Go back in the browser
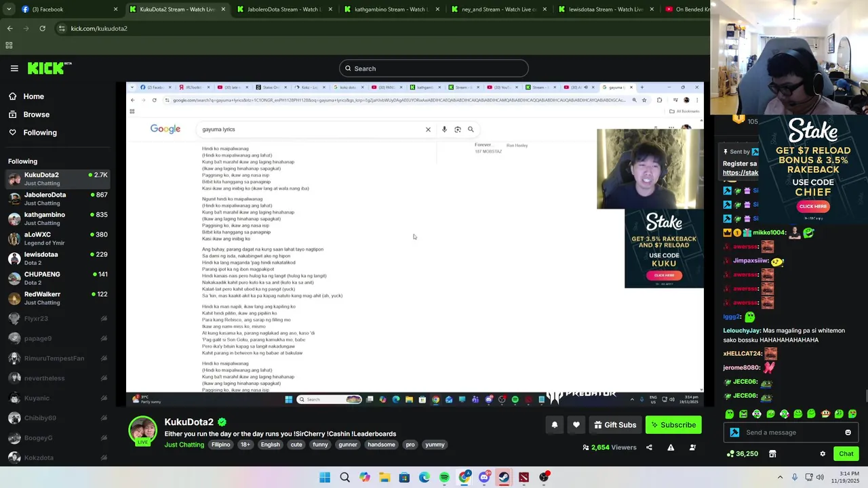Viewport: 868px width, 488px height. coord(9,28)
